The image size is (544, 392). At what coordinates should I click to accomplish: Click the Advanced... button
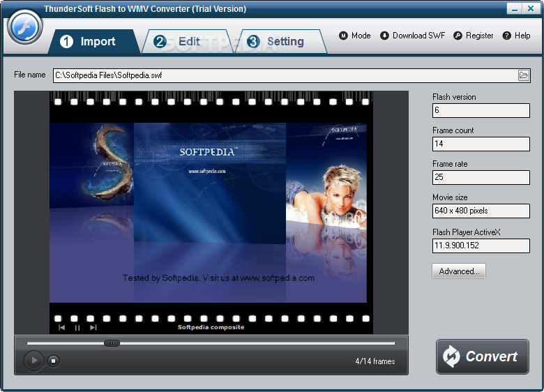(459, 271)
